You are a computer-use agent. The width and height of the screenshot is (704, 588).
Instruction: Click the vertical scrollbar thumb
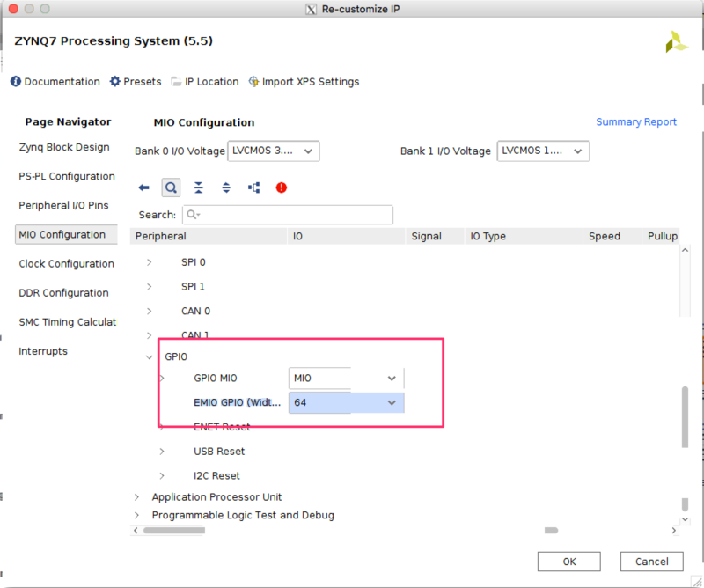[685, 417]
